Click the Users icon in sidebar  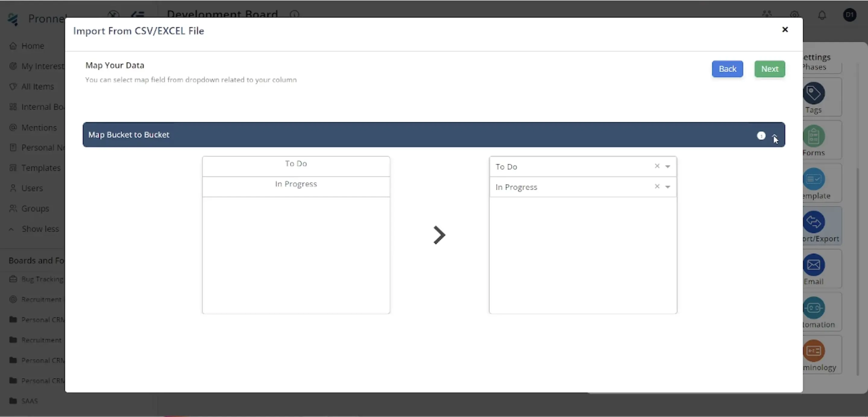(x=13, y=188)
